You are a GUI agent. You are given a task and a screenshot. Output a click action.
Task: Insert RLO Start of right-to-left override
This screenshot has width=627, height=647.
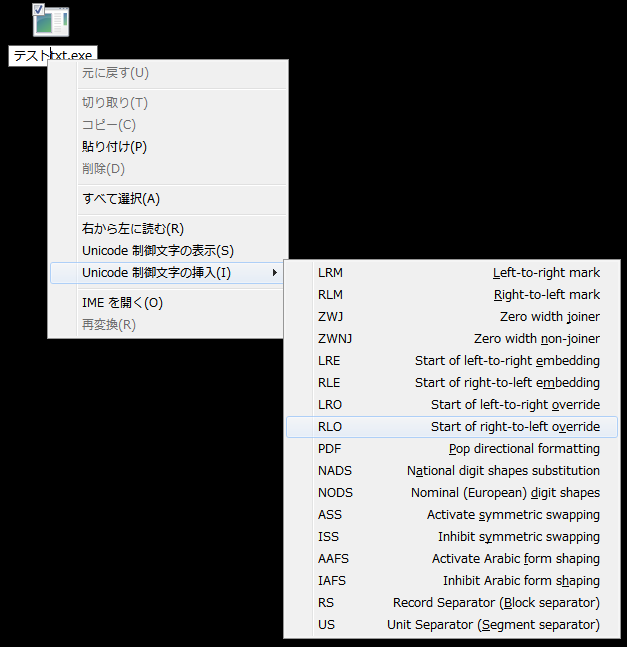click(452, 427)
